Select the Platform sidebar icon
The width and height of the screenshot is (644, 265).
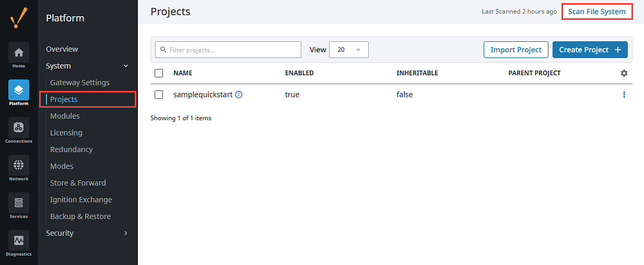[19, 90]
